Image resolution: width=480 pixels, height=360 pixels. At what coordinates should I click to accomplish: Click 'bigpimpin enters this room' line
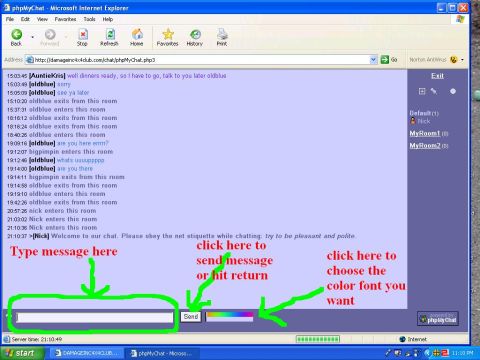[71, 152]
